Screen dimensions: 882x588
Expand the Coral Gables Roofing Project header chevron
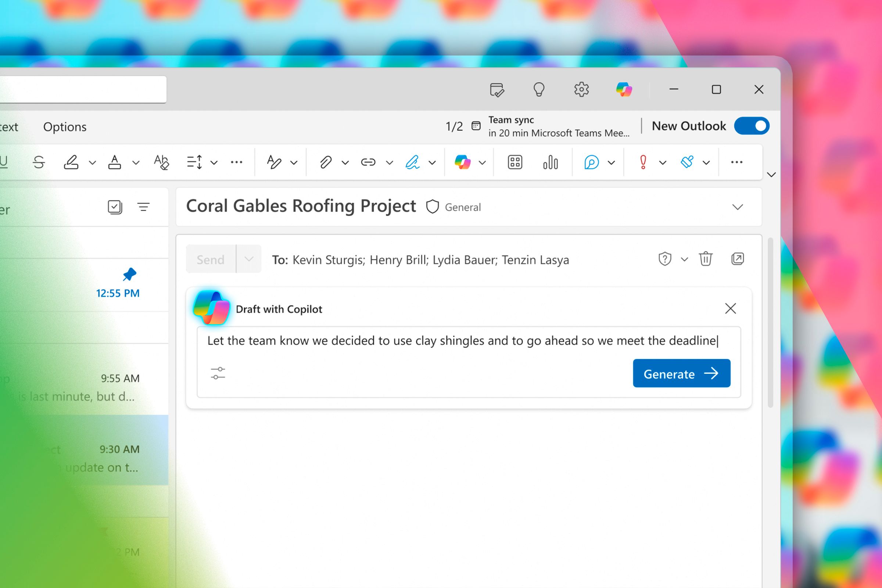pos(737,207)
